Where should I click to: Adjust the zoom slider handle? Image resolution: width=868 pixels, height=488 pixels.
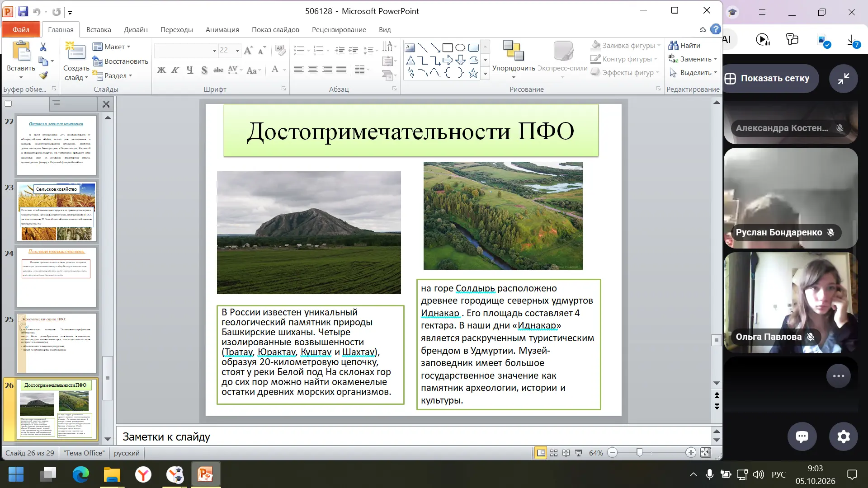[x=639, y=452]
